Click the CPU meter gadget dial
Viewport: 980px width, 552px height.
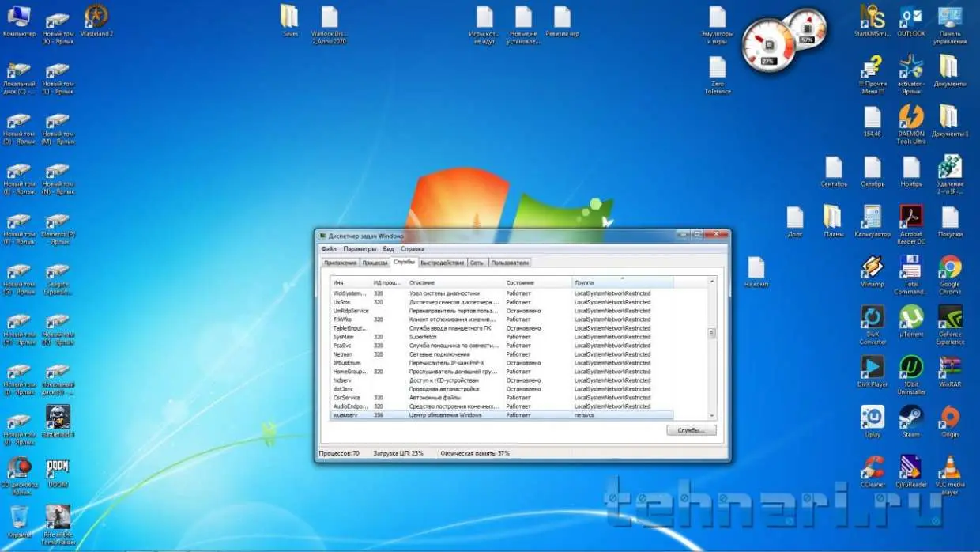770,43
